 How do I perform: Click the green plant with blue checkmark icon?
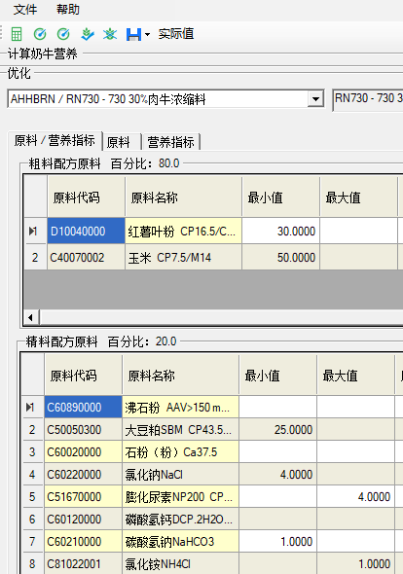coord(87,34)
